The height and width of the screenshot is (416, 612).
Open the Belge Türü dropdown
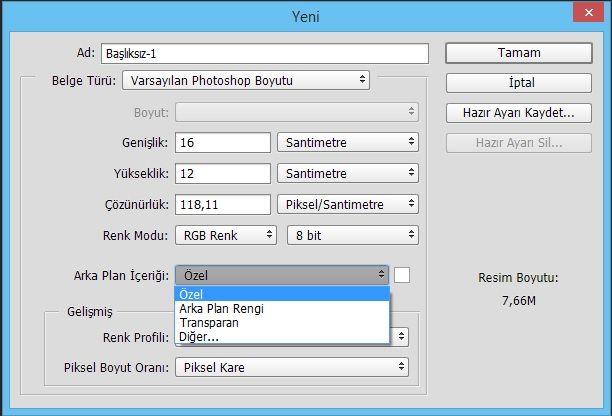click(246, 80)
